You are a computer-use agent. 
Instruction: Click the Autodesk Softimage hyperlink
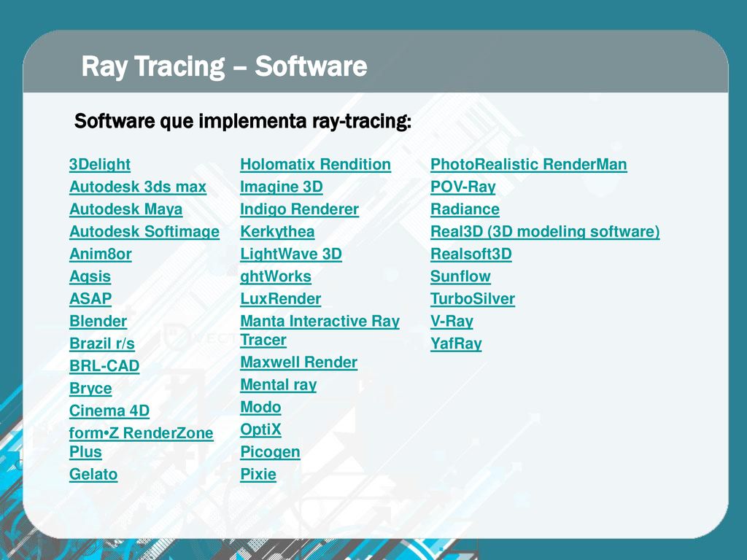(144, 232)
